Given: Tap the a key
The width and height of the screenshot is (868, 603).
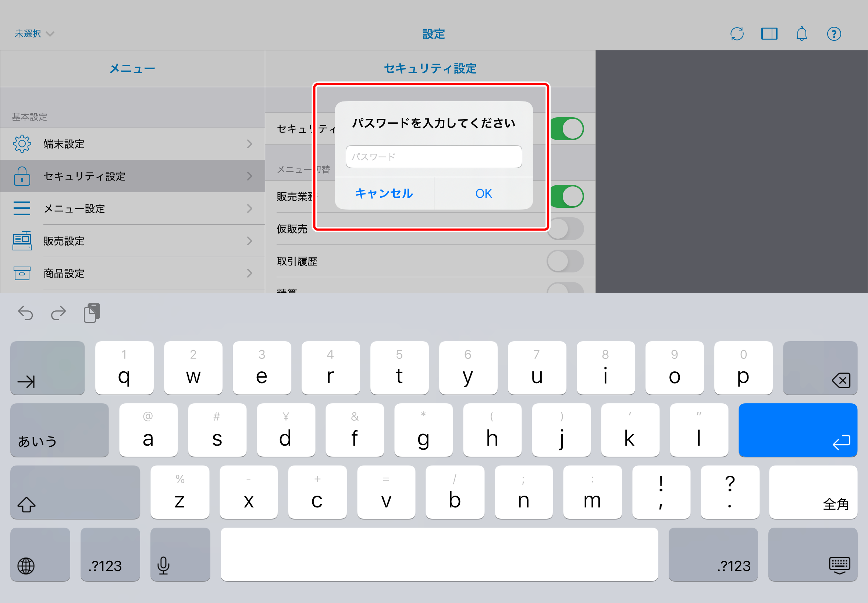Looking at the screenshot, I should point(148,430).
